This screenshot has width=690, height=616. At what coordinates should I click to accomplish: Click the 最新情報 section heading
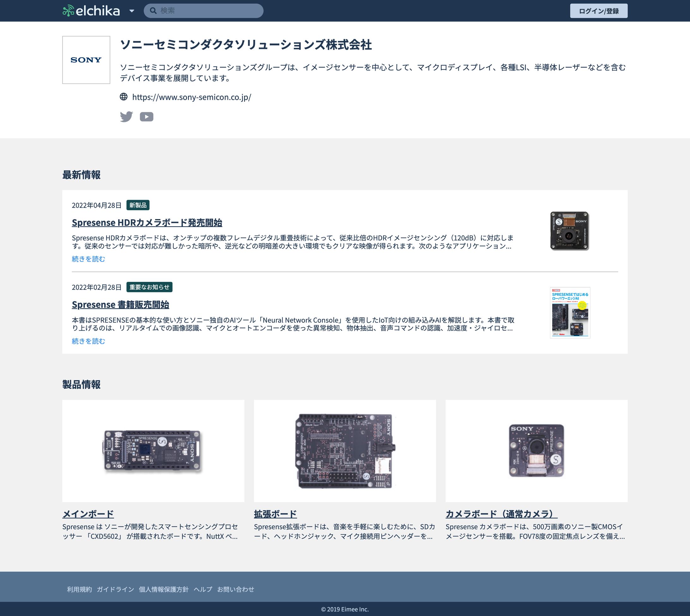[82, 175]
